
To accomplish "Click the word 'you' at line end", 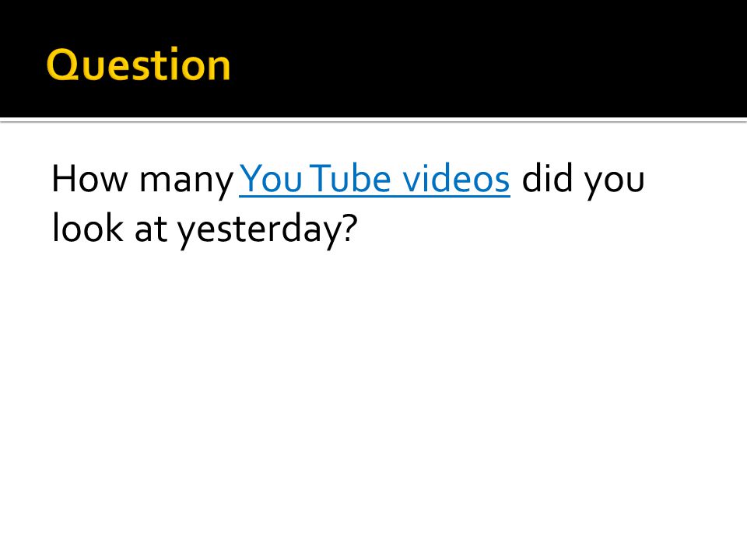I will (x=615, y=183).
